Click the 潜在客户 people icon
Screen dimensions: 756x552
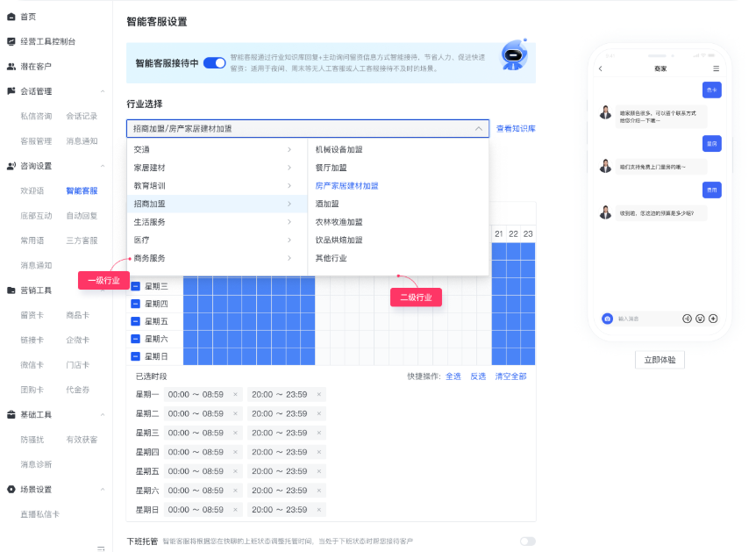[11, 67]
